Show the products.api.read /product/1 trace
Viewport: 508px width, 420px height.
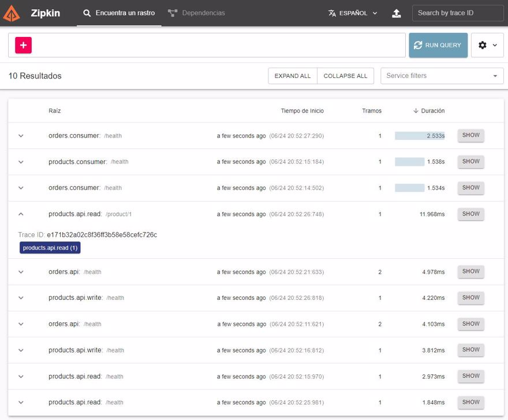[x=470, y=214]
